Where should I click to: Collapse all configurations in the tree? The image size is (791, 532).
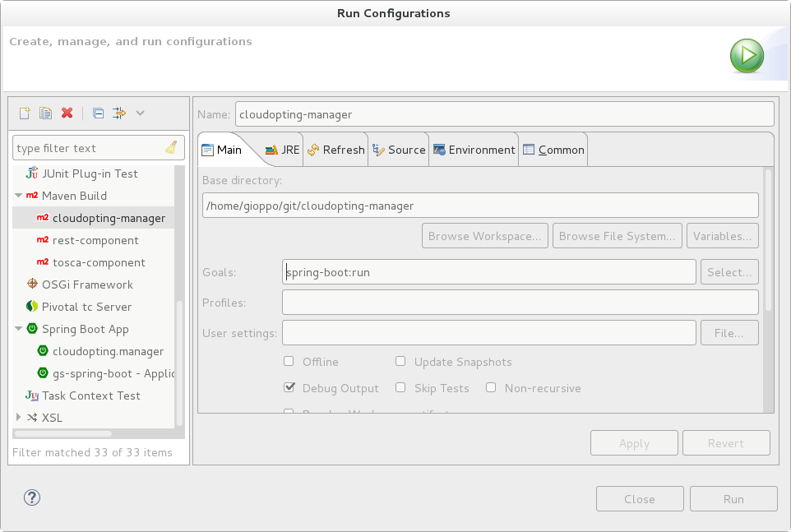99,113
